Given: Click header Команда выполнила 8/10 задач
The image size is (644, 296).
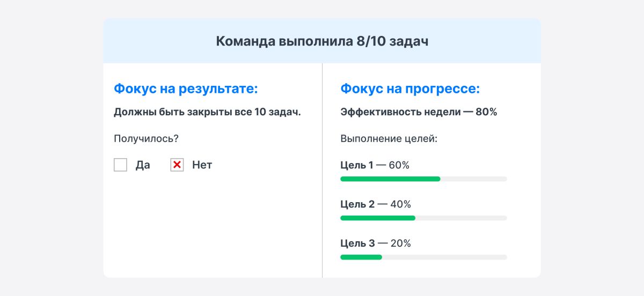Looking at the screenshot, I should (322, 41).
